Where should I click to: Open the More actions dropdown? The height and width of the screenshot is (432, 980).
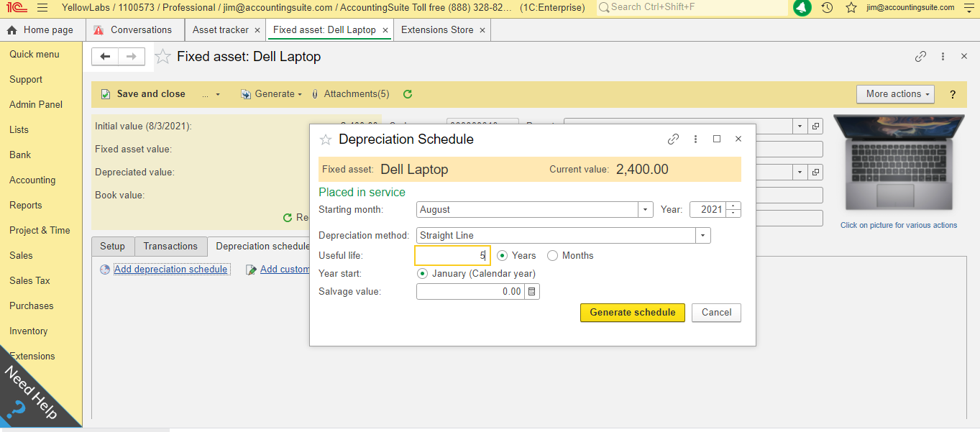(894, 94)
